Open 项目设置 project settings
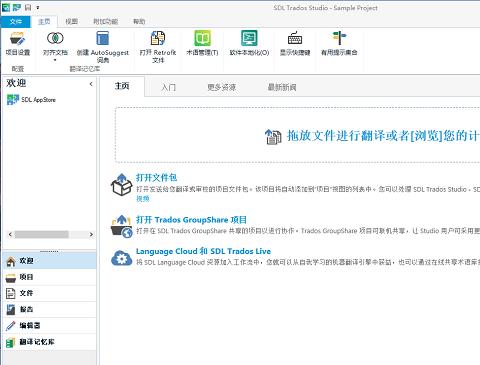The image size is (480, 365). coord(18,43)
